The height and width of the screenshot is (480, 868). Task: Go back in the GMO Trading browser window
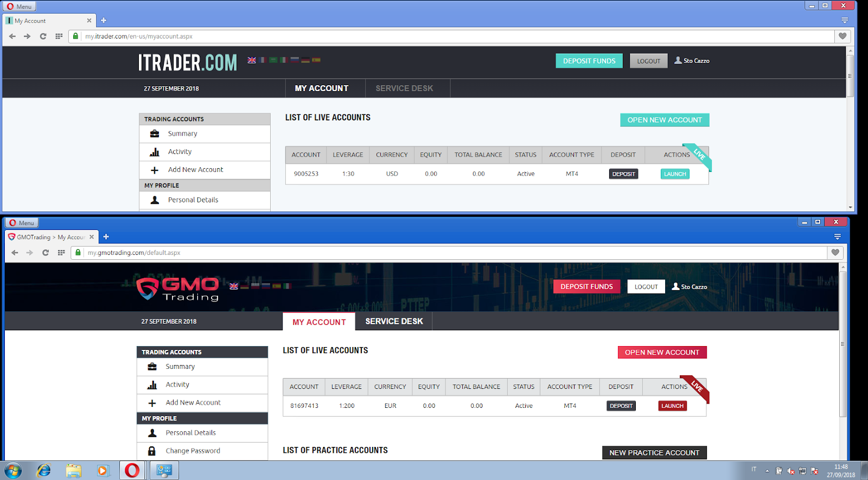coord(15,253)
